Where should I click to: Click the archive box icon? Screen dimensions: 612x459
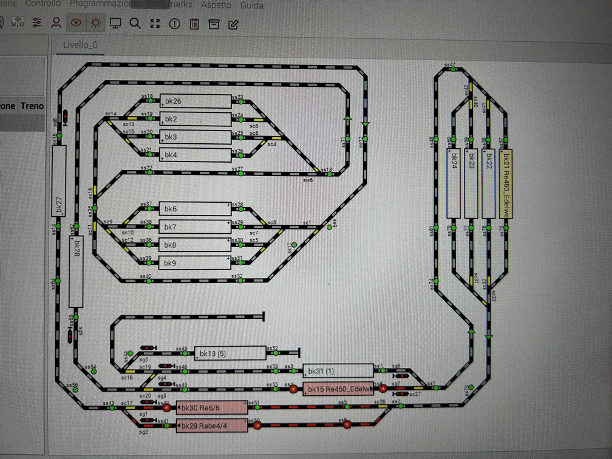213,22
